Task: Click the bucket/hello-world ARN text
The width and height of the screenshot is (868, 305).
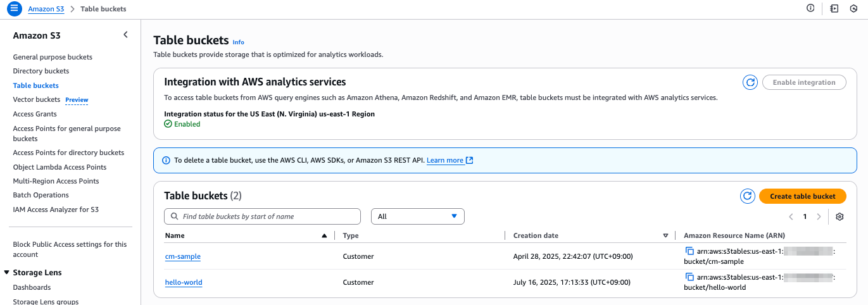Action: (x=715, y=287)
